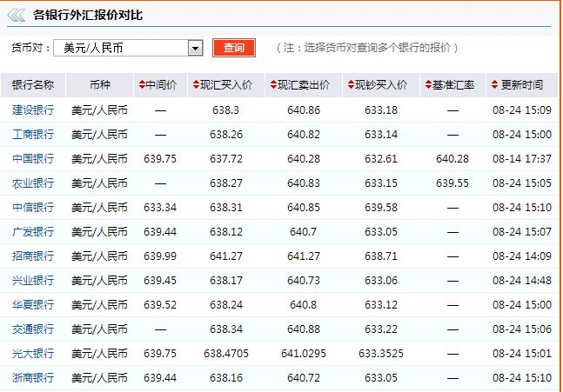Select 农业银行 benchmark rate 639.55
Image resolution: width=563 pixels, height=392 pixels.
coord(452,183)
